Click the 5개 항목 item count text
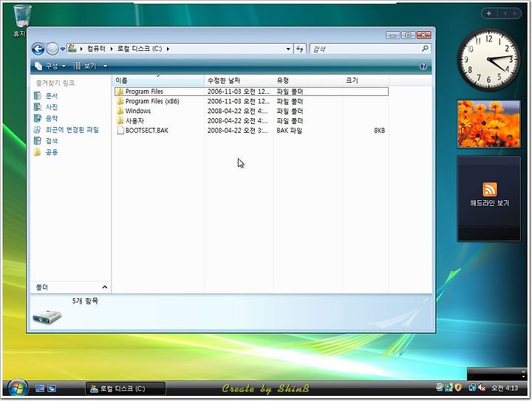 85,301
